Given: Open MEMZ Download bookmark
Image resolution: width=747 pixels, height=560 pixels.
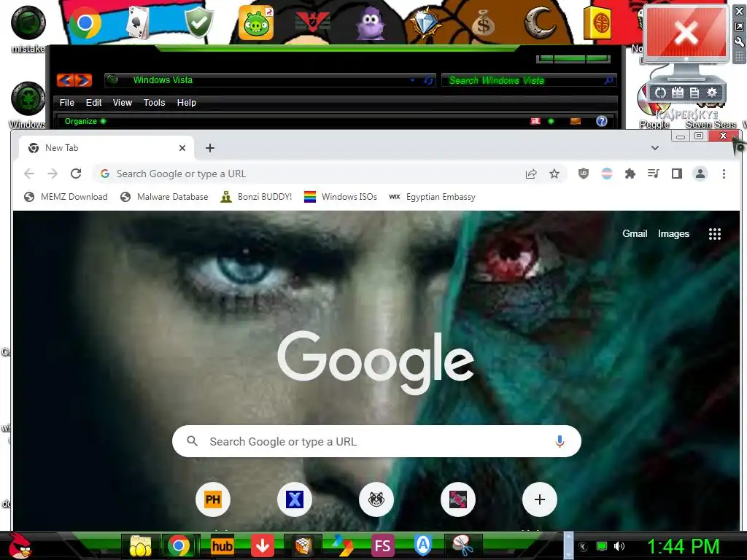Looking at the screenshot, I should click(x=66, y=197).
